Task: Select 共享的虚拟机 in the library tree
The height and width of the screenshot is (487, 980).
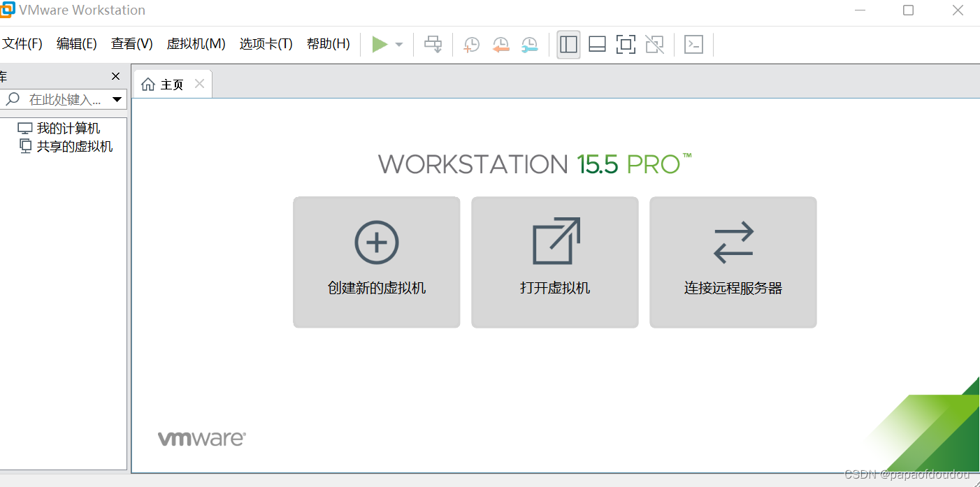Action: tap(66, 147)
